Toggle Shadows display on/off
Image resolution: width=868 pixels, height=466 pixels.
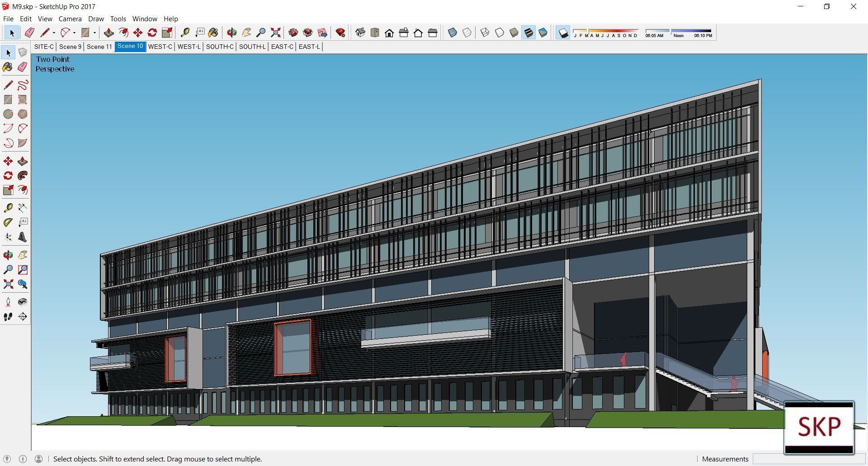click(x=563, y=33)
